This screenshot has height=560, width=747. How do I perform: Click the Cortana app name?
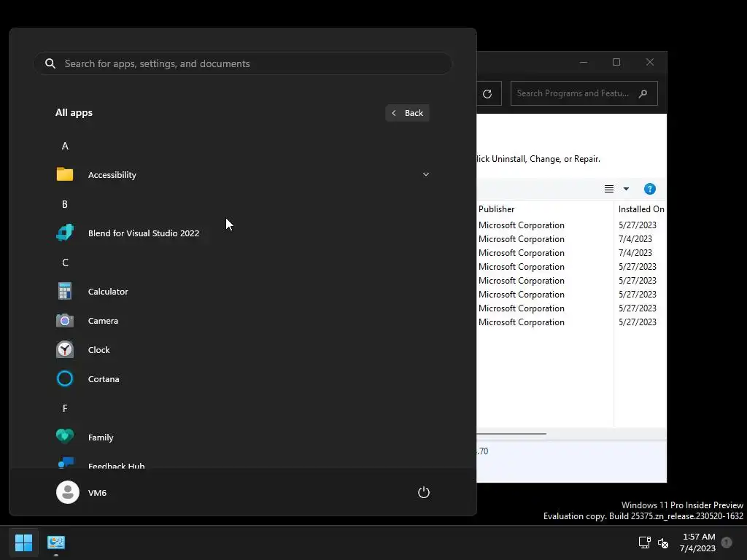click(x=104, y=379)
